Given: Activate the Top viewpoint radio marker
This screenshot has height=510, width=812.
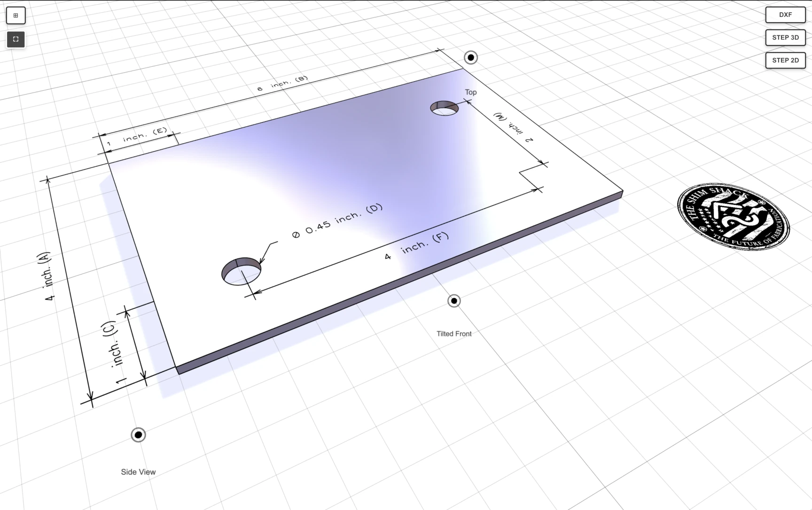Looking at the screenshot, I should pyautogui.click(x=470, y=57).
